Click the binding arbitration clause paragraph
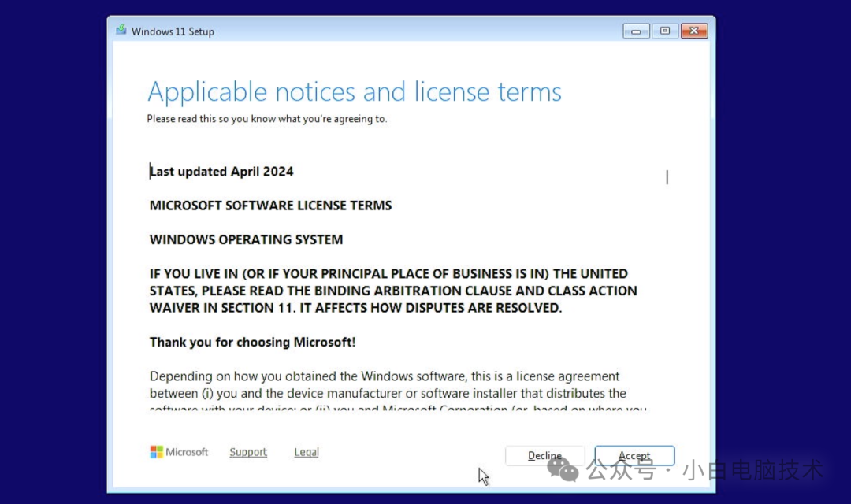This screenshot has height=504, width=851. [393, 291]
